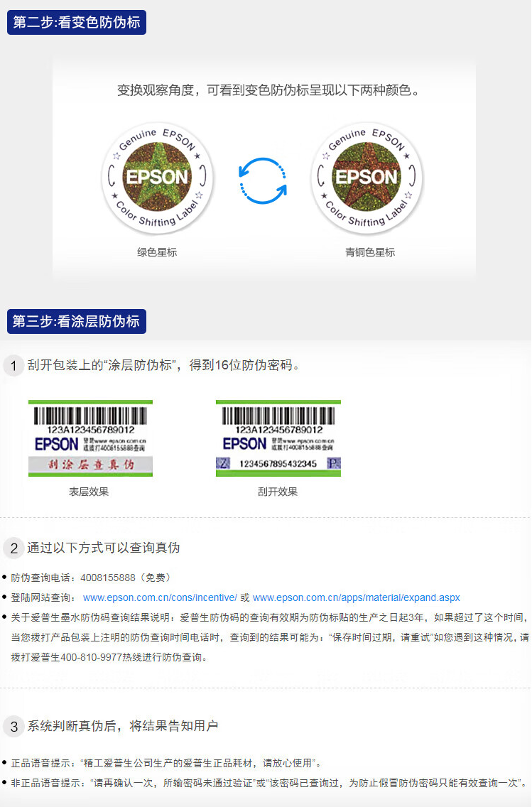
Task: Click the scratched-open label with code
Action: click(278, 438)
